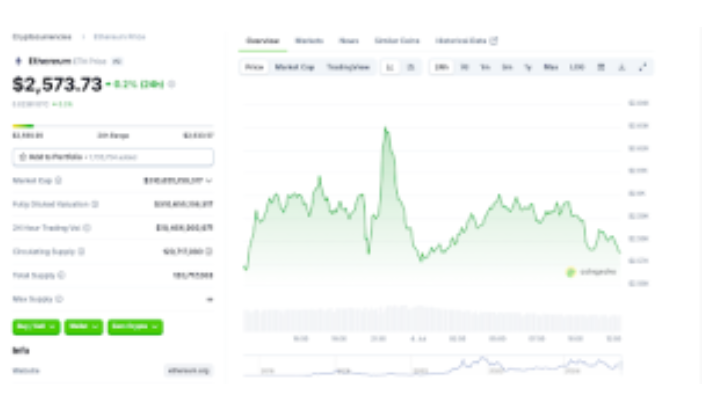Image resolution: width=707 pixels, height=397 pixels.
Task: Click the historical mini-chart navigator
Action: [433, 365]
